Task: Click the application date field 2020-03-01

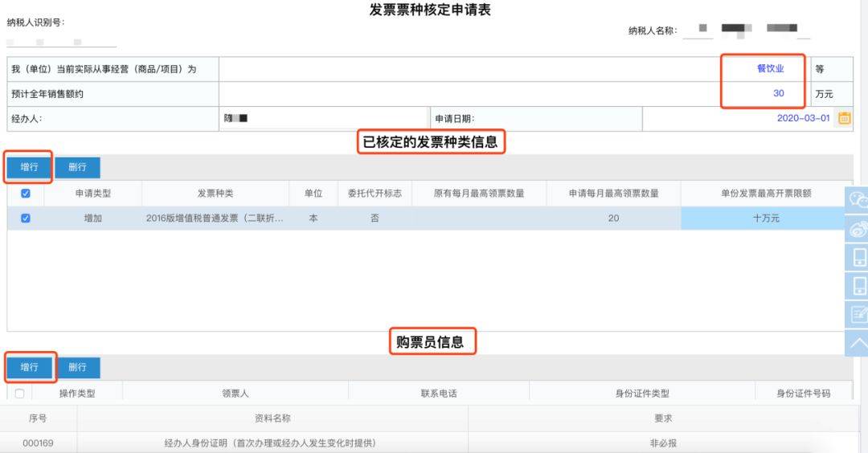Action: click(739, 118)
